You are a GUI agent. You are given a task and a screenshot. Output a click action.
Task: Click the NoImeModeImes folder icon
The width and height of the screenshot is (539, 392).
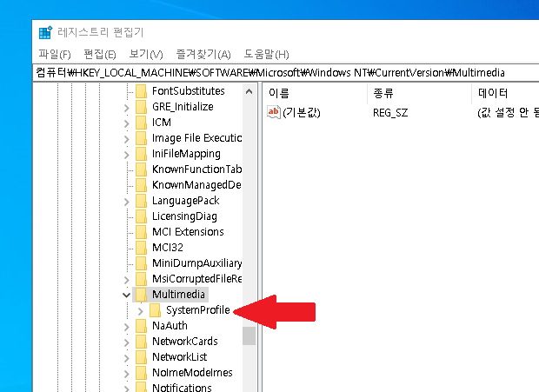(142, 372)
